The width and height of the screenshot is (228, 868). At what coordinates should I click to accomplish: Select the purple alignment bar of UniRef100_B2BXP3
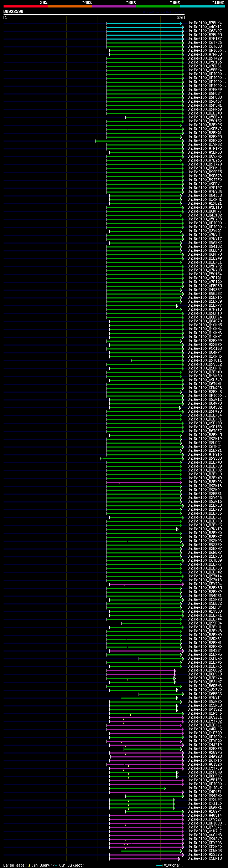(x=144, y=482)
